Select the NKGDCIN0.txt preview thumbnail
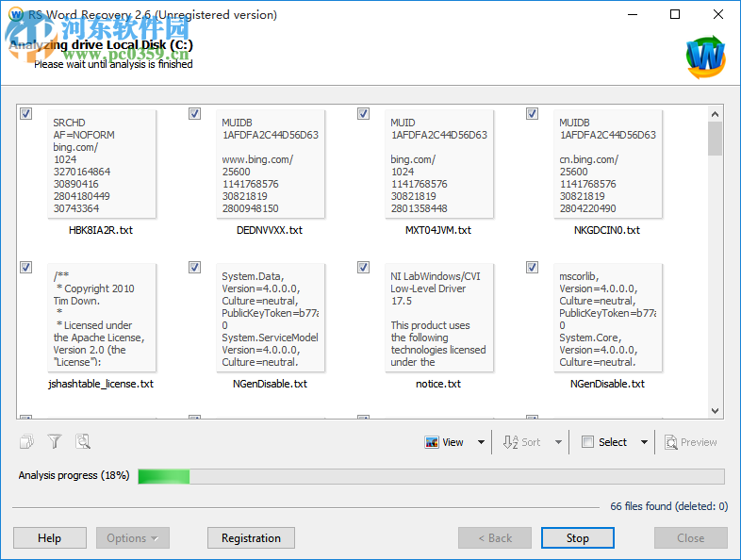The height and width of the screenshot is (560, 741). coord(608,164)
